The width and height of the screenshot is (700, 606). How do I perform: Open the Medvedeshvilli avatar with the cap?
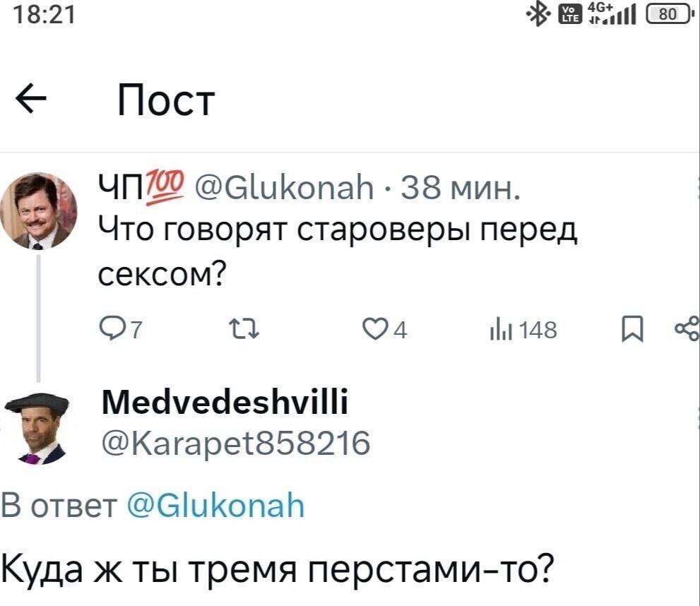(x=40, y=428)
